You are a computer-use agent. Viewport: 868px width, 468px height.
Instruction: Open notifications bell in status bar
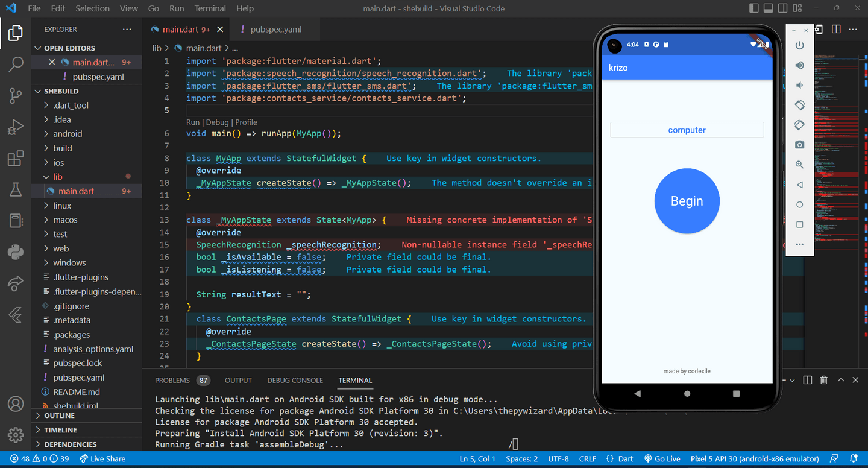pos(854,459)
